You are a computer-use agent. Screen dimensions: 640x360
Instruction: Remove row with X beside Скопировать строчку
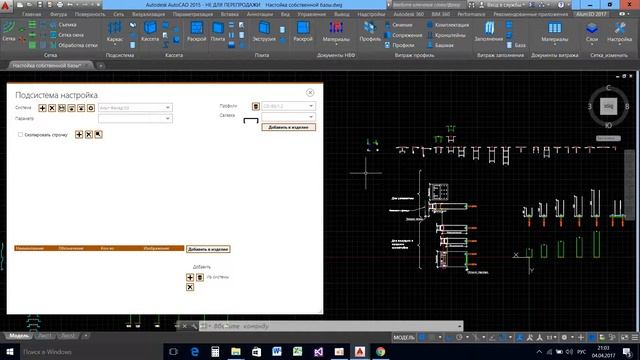click(89, 134)
